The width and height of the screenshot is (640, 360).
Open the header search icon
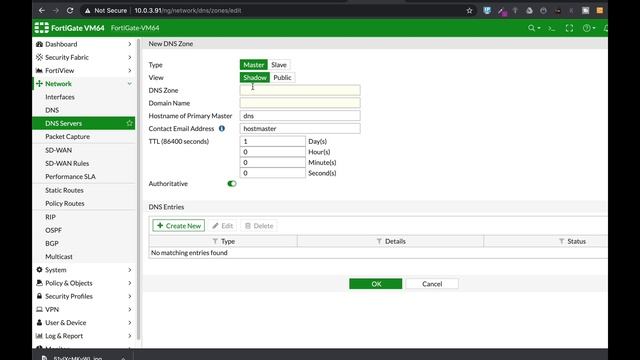pyautogui.click(x=531, y=28)
